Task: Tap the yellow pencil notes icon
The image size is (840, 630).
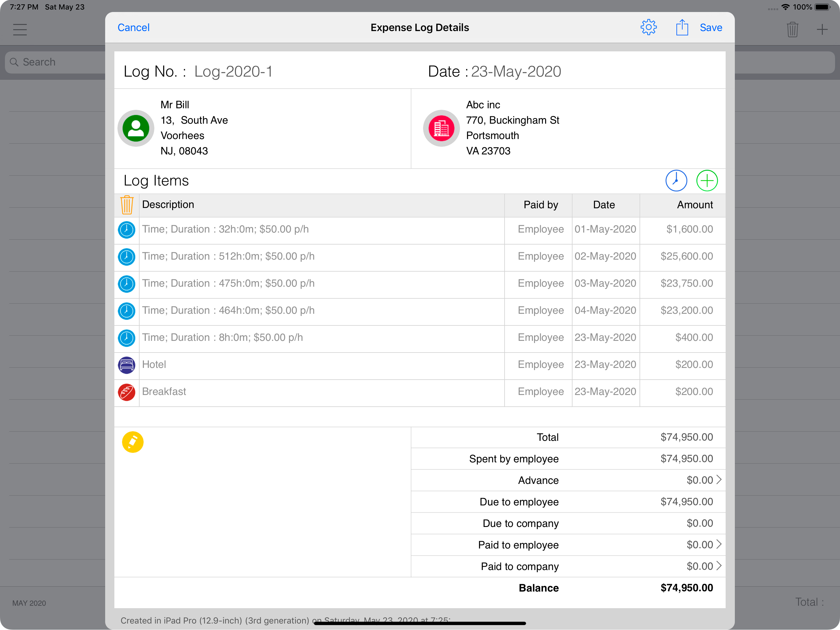Action: (x=133, y=442)
